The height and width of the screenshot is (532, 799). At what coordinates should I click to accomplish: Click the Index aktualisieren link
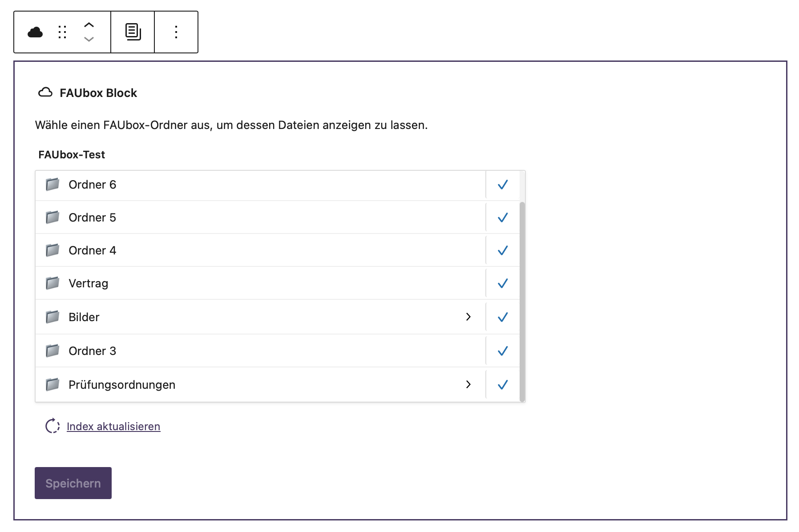(x=113, y=426)
